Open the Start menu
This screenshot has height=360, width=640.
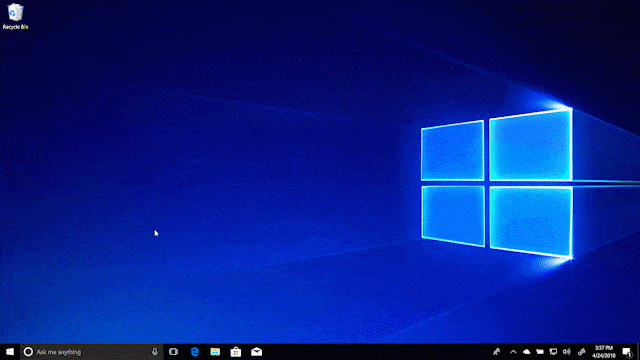pos(10,352)
